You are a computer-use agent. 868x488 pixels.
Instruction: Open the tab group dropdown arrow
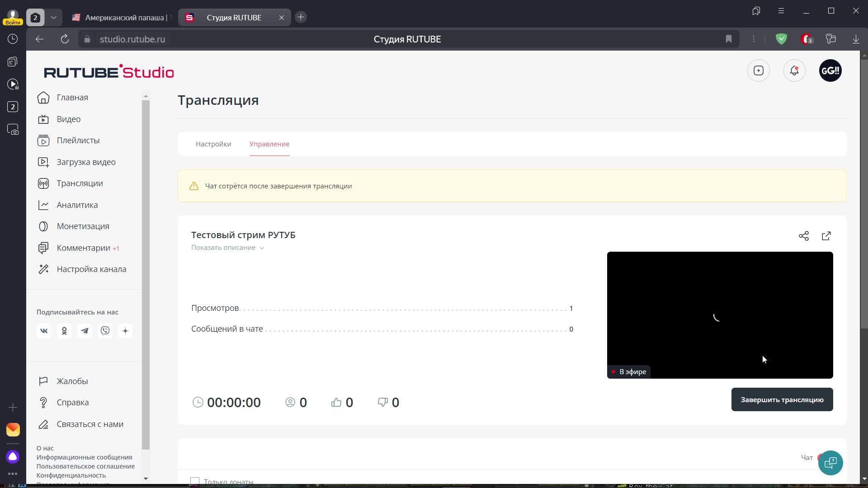(53, 18)
